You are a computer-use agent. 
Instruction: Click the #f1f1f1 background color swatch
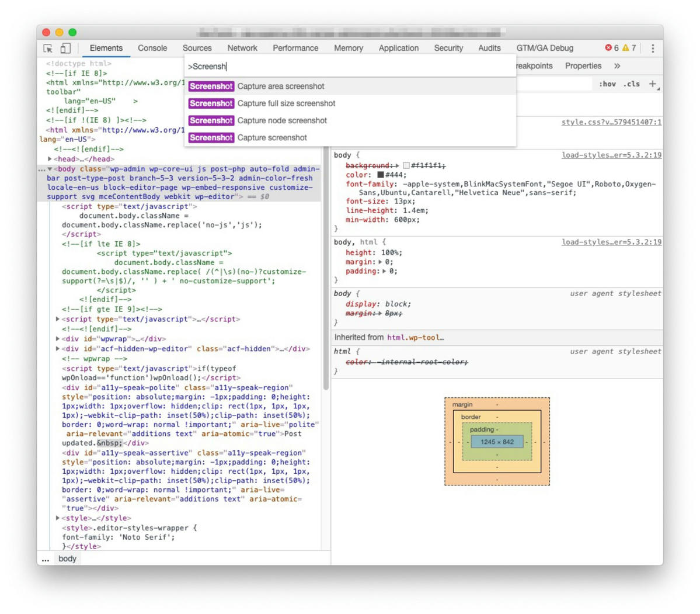[x=406, y=166]
